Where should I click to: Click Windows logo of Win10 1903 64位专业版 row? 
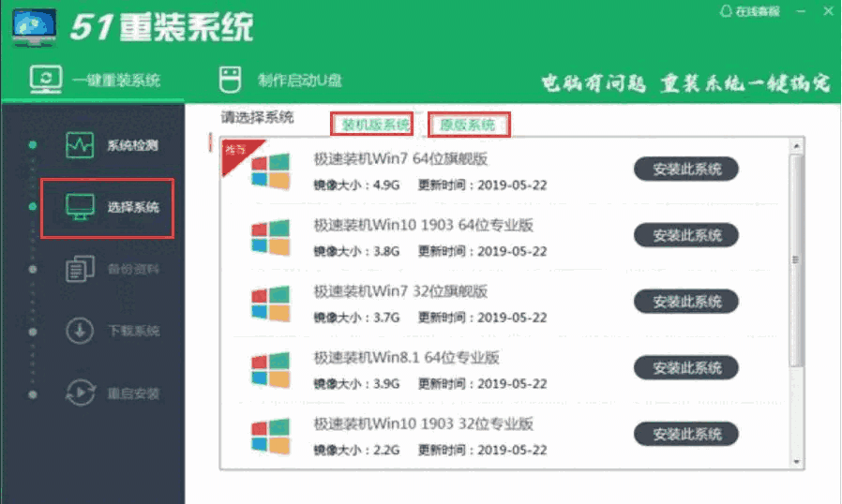[271, 237]
